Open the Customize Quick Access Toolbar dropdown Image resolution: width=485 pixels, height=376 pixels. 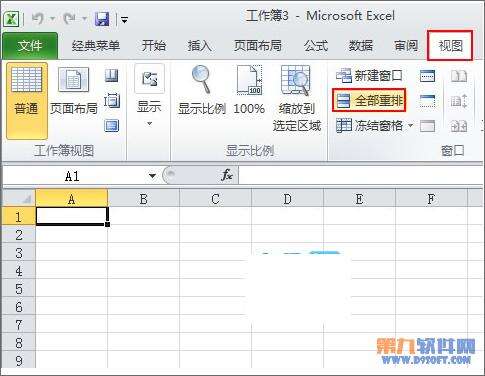[124, 21]
